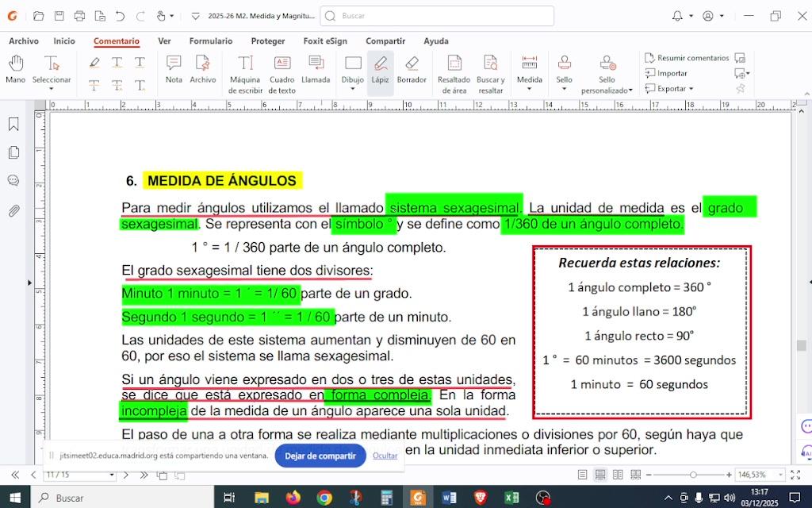This screenshot has height=508, width=812.
Task: Open the page number dropdown
Action: 111,475
